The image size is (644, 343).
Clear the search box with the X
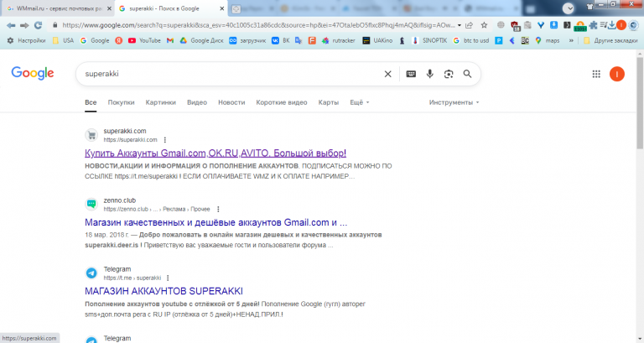coord(387,74)
